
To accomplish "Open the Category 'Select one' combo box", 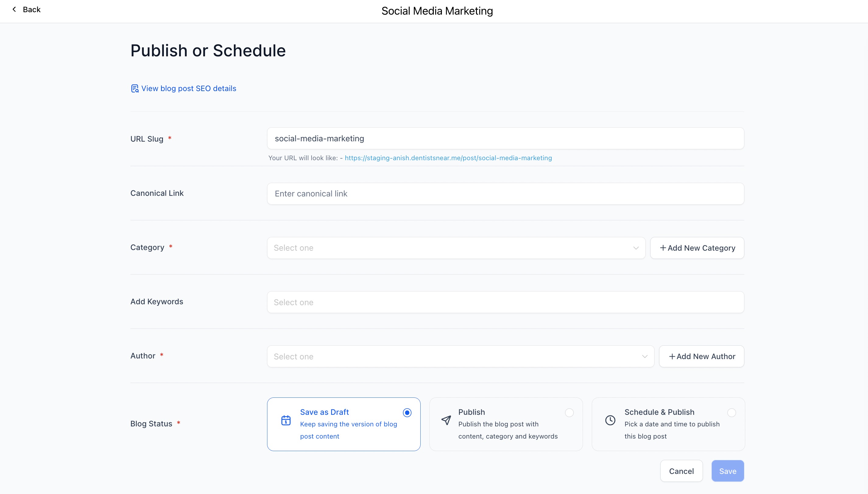I will [x=456, y=248].
